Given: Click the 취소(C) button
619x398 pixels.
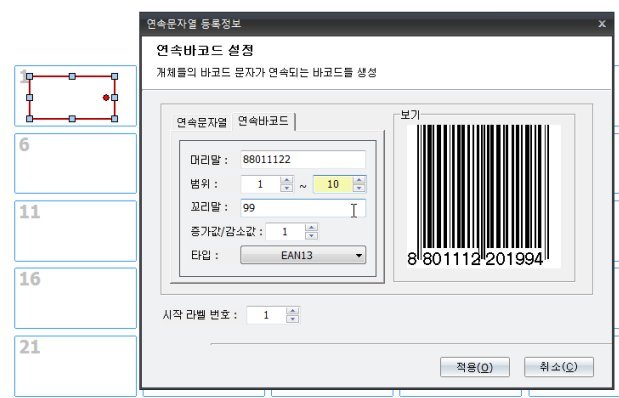Looking at the screenshot, I should click(559, 367).
